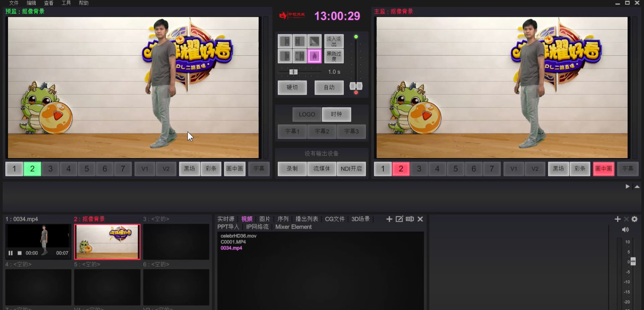This screenshot has width=644, height=310.
Task: Toggle NDI开启 output
Action: pos(351,169)
